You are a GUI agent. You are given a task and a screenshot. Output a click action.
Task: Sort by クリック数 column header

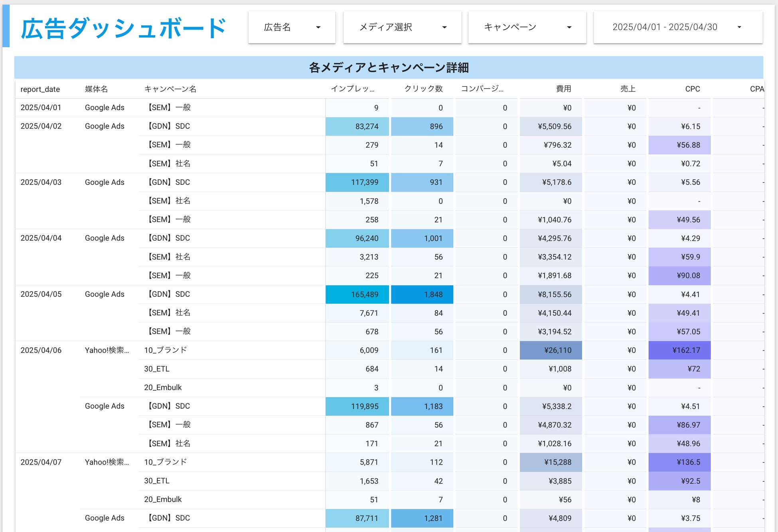423,89
